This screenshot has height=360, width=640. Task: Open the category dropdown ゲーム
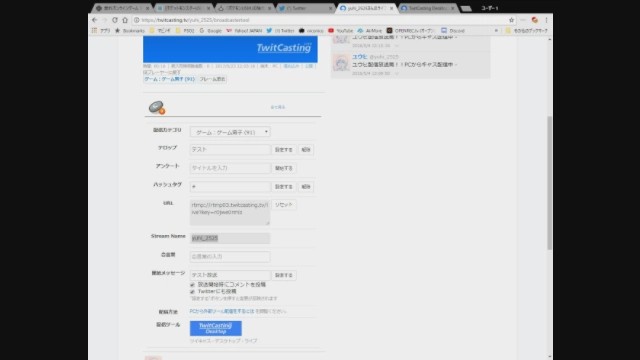[x=230, y=132]
